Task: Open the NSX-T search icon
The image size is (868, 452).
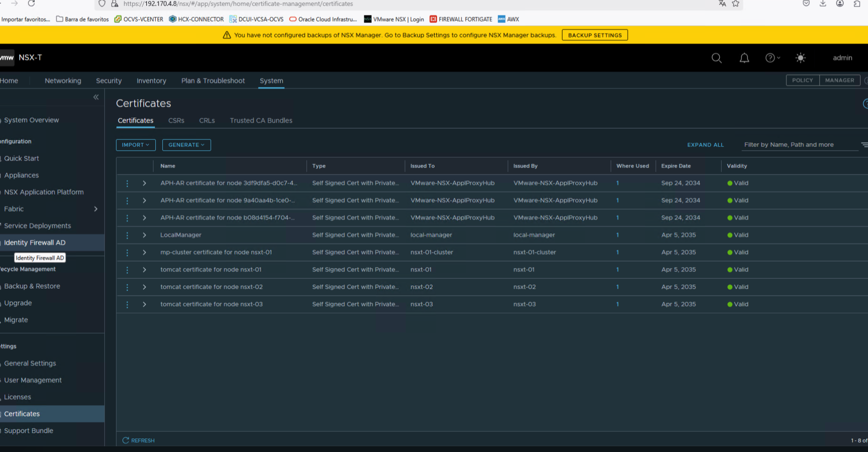Action: [x=716, y=58]
